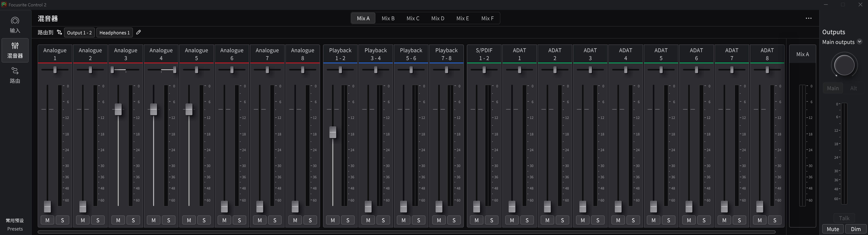
Task: Solo the Playback 3 - 4 channel
Action: pyautogui.click(x=383, y=220)
